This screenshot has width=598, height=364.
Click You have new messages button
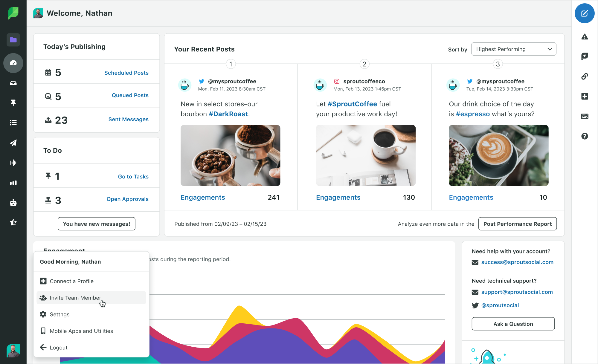96,224
